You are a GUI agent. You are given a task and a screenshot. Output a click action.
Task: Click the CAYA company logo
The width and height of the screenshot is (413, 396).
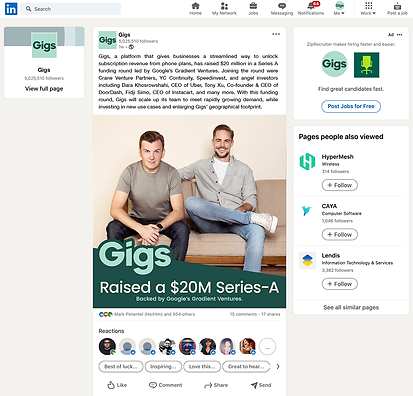click(307, 211)
